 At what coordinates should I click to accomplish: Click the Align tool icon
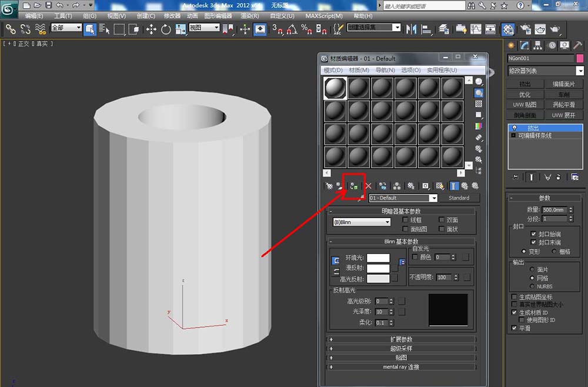pyautogui.click(x=426, y=29)
